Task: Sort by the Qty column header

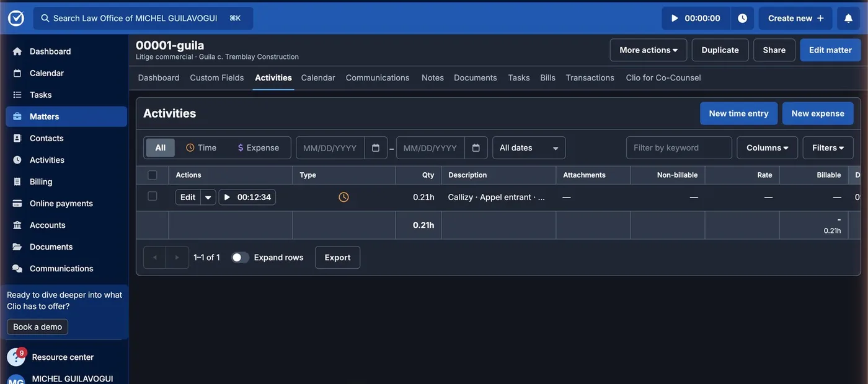Action: pyautogui.click(x=428, y=175)
